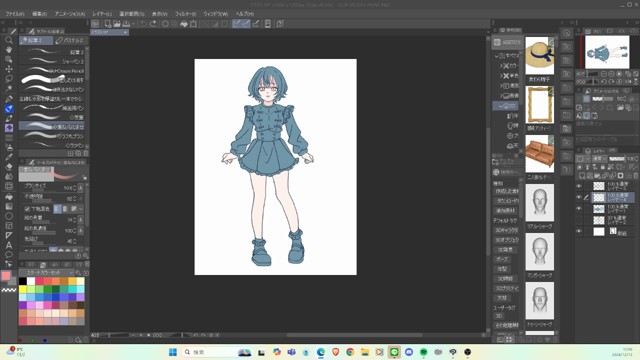
Task: Pick the yellow swatch in color set
Action: coord(23,289)
